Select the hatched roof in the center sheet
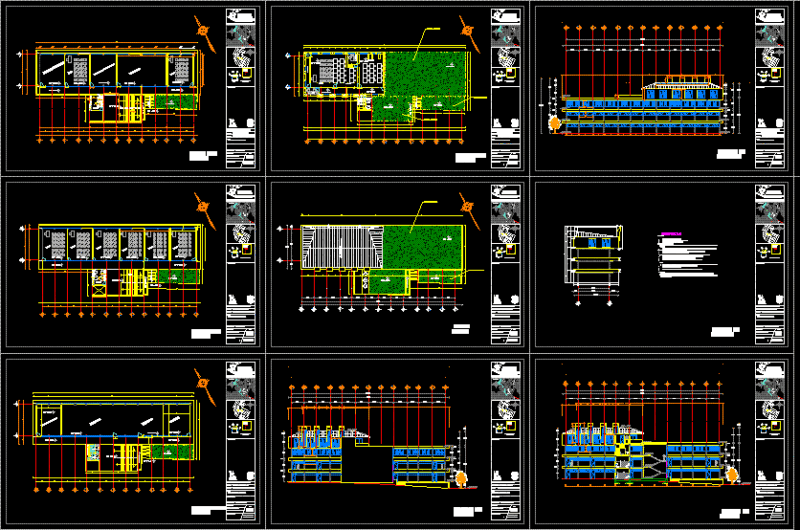The width and height of the screenshot is (800, 530). click(342, 247)
